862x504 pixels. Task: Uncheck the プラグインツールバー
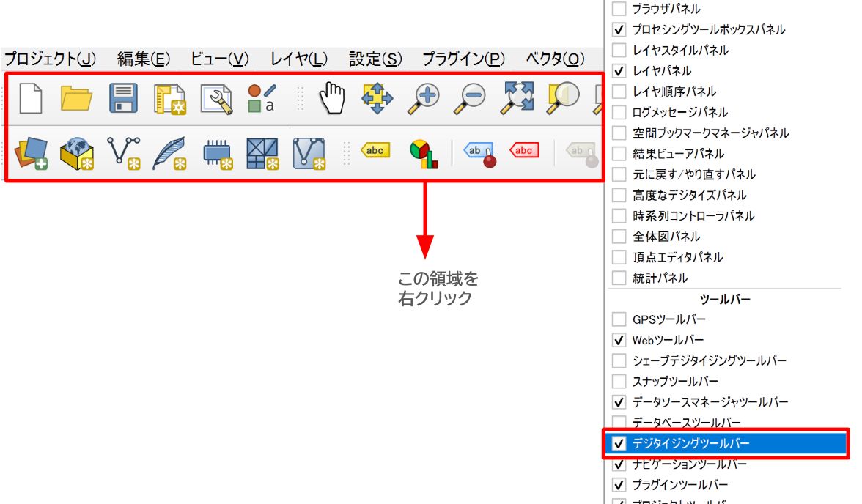[619, 485]
